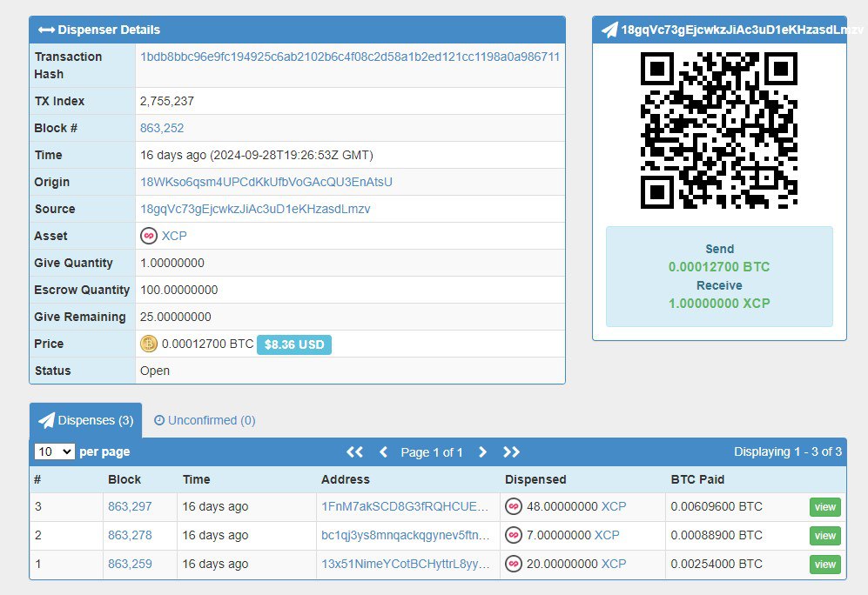Click the time value 16 days ago (2024-09-28...)

coord(256,156)
